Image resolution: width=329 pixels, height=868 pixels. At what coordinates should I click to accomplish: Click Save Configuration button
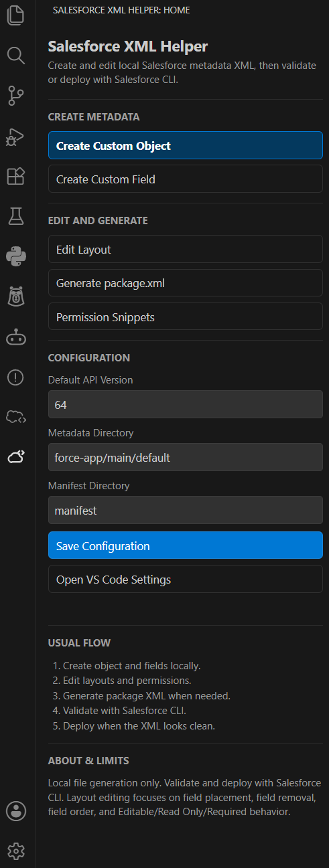[x=186, y=545]
